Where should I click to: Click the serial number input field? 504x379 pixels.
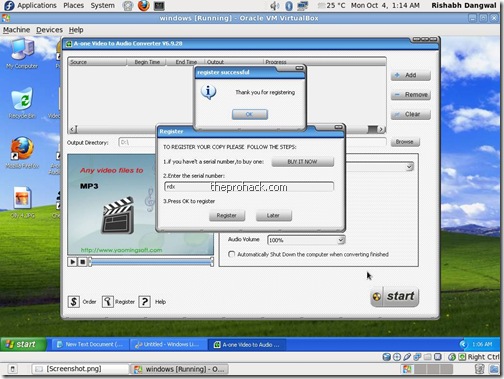(x=249, y=187)
